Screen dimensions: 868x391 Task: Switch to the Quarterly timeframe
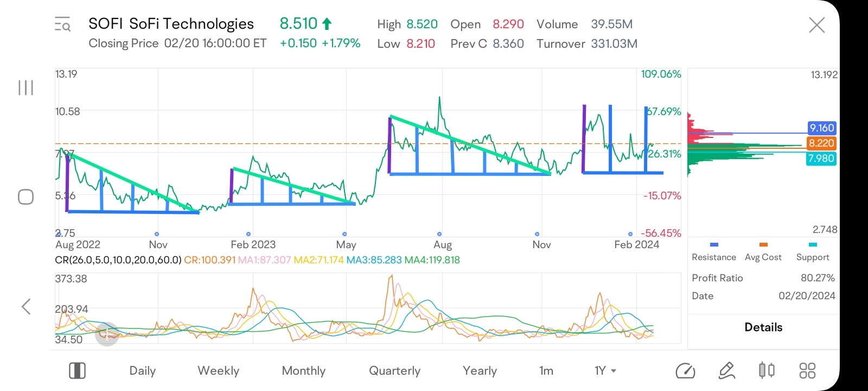coord(395,371)
